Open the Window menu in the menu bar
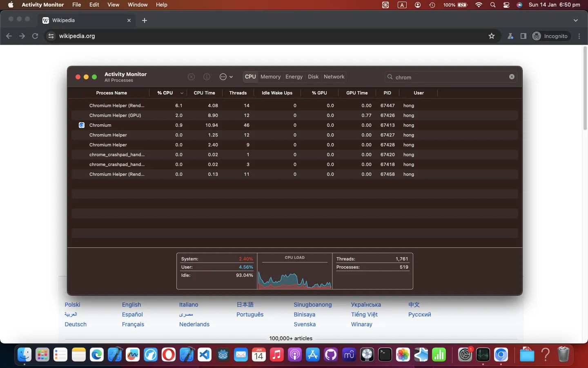The width and height of the screenshot is (588, 368). point(138,5)
